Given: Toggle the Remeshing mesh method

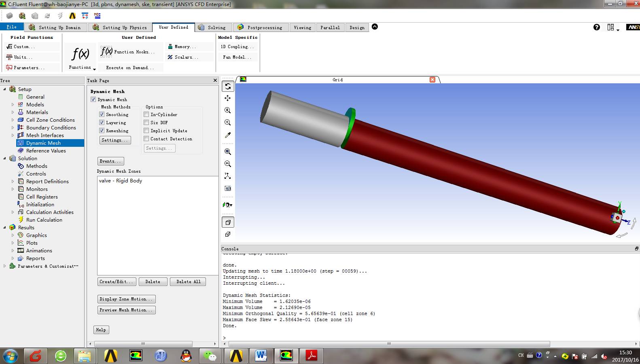Looking at the screenshot, I should pyautogui.click(x=102, y=131).
